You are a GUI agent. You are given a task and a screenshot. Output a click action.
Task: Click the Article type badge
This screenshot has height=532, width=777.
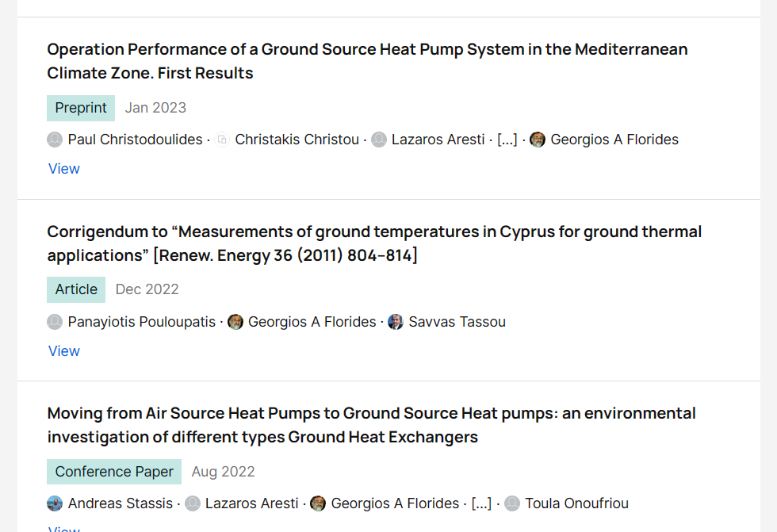76,289
